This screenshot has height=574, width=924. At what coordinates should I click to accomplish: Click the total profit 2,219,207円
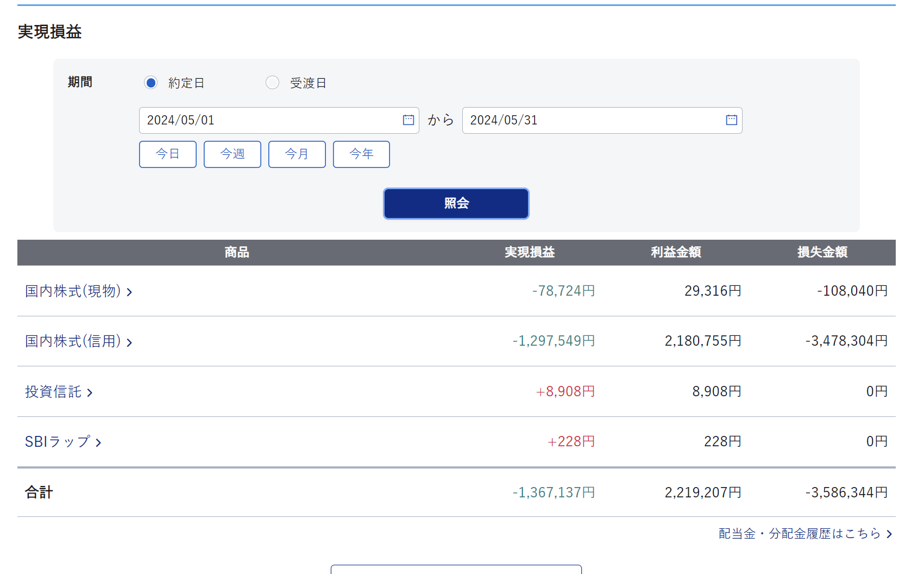703,492
